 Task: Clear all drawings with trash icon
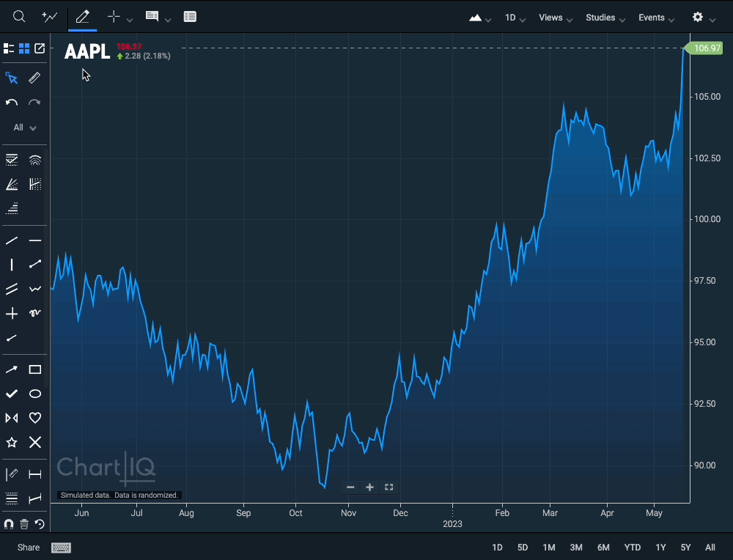24,524
